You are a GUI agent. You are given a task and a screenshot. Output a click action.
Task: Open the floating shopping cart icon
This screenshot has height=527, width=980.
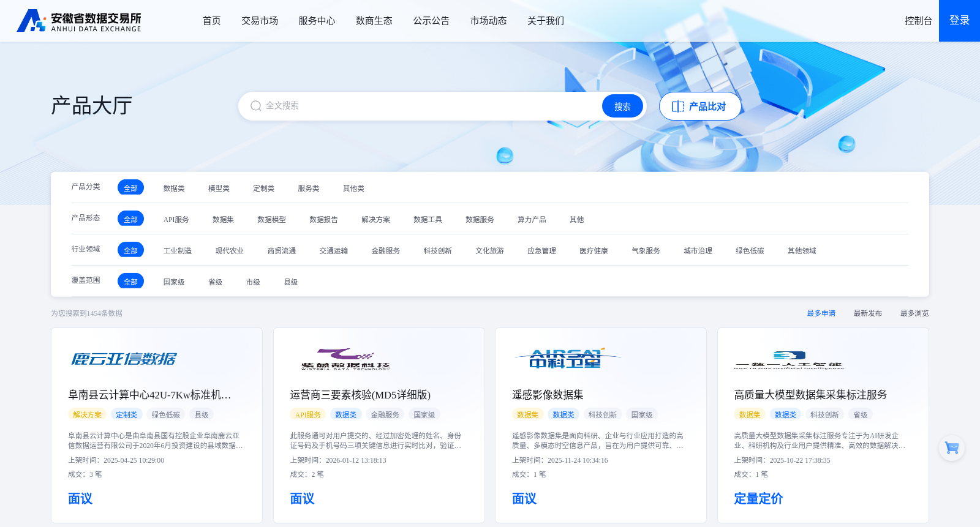[952, 448]
